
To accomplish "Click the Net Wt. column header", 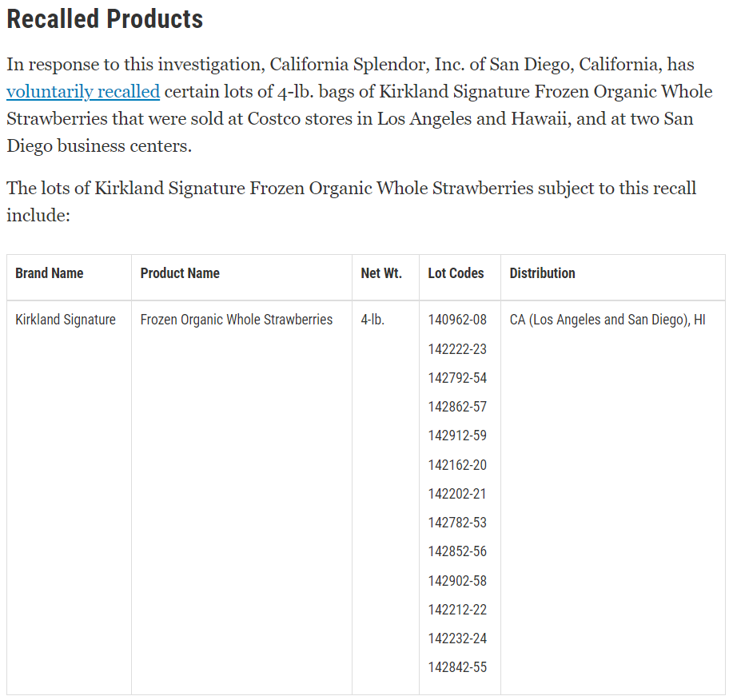I will click(381, 273).
